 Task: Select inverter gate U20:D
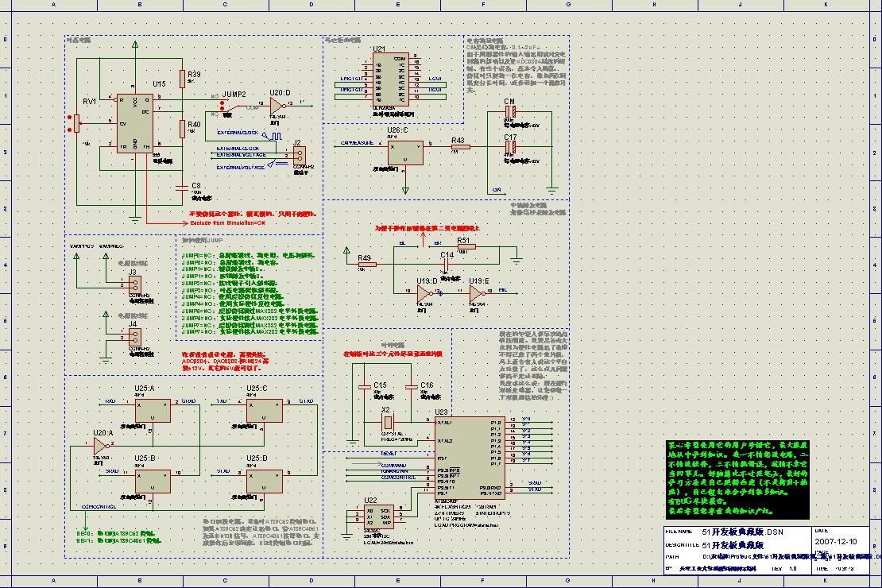click(x=277, y=106)
